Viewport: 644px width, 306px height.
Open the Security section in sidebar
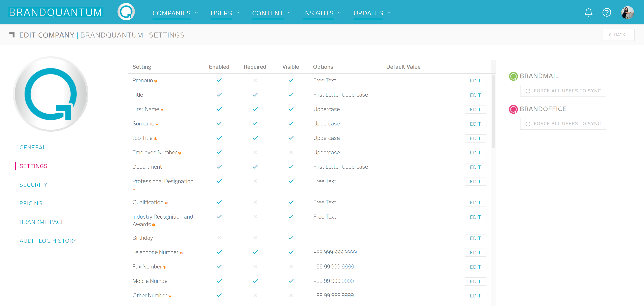tap(34, 185)
